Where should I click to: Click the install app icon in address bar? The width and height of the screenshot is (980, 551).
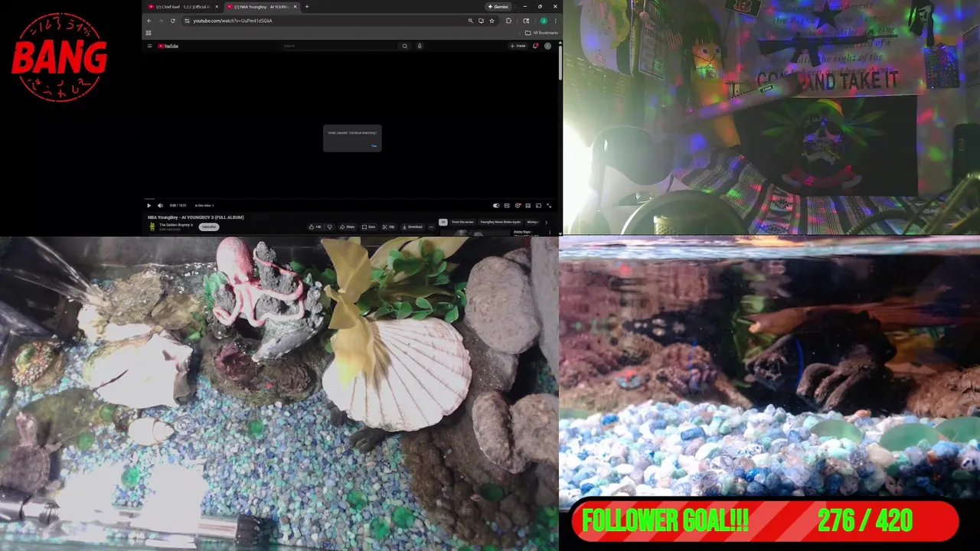click(481, 21)
